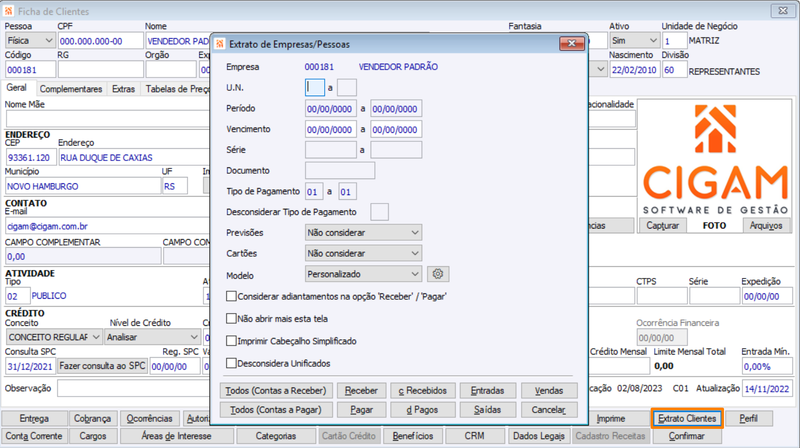Close the Extrato de Empresas/Pessoas dialog
This screenshot has width=800, height=448.
571,44
